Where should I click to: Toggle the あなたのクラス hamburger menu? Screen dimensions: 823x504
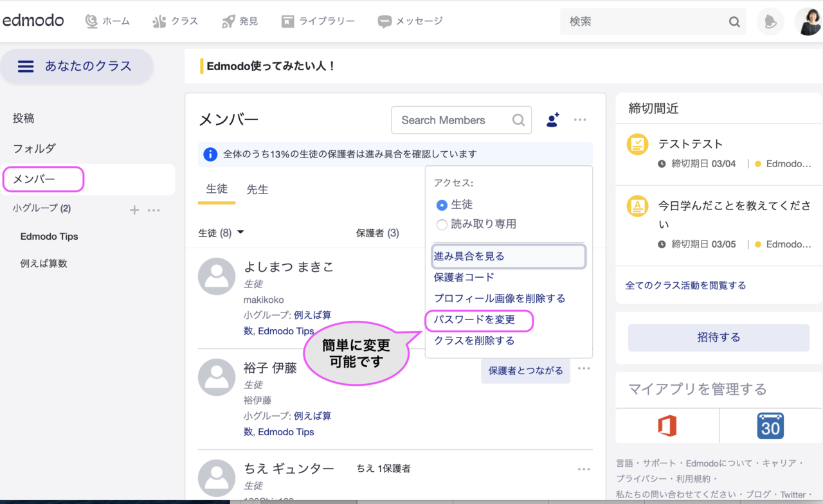pos(26,66)
